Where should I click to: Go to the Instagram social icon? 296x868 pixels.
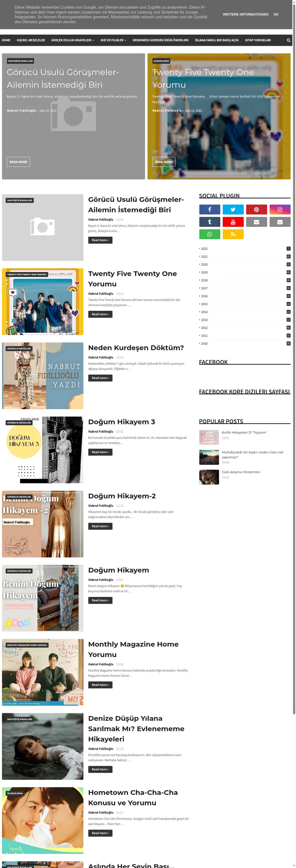[x=280, y=210]
